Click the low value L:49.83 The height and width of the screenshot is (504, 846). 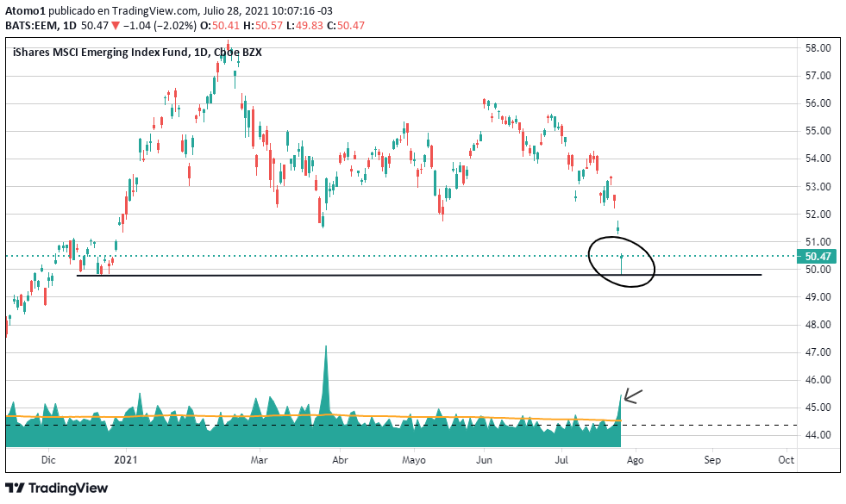coord(304,25)
